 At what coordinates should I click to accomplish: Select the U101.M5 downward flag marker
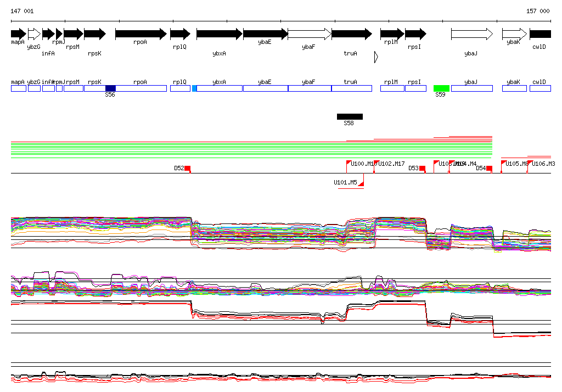point(361,183)
